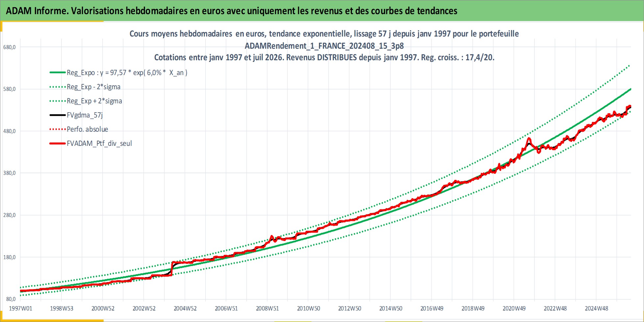Click the solid green line sample beside 'Reg_Expo'

tap(58, 73)
